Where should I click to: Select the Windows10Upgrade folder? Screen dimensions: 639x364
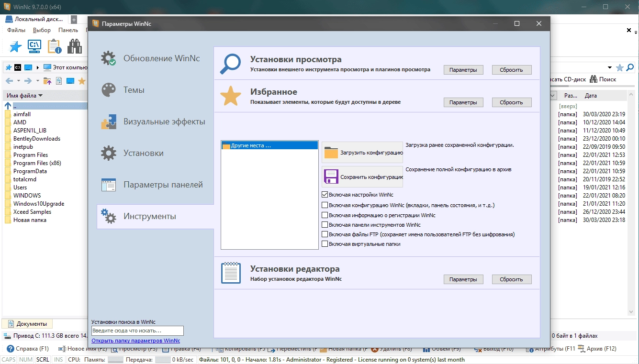(x=39, y=204)
